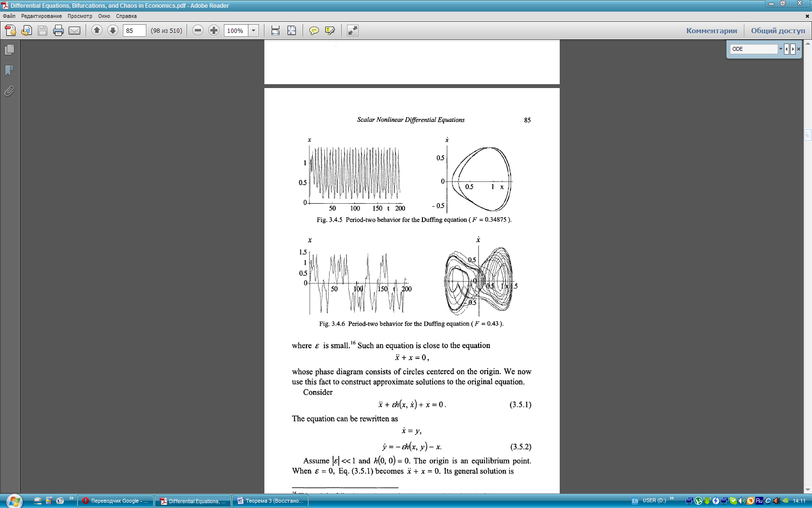Switch to Теорема 3 Word taskbar window
The height and width of the screenshot is (508, 812).
(271, 501)
